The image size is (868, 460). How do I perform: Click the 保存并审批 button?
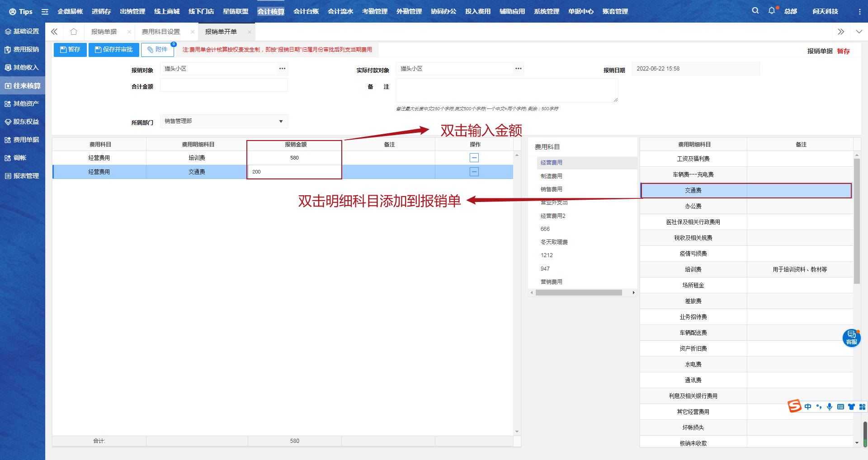pos(113,50)
